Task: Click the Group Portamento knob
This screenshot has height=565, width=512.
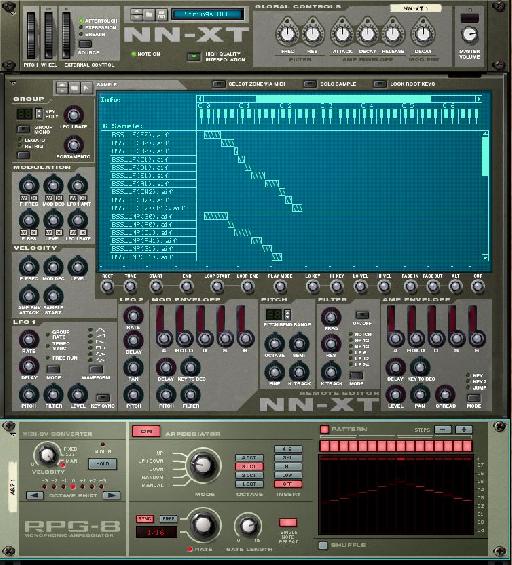Action: coord(74,145)
